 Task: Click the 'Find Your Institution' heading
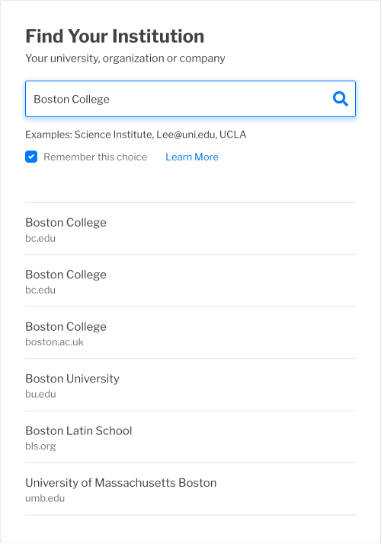115,36
